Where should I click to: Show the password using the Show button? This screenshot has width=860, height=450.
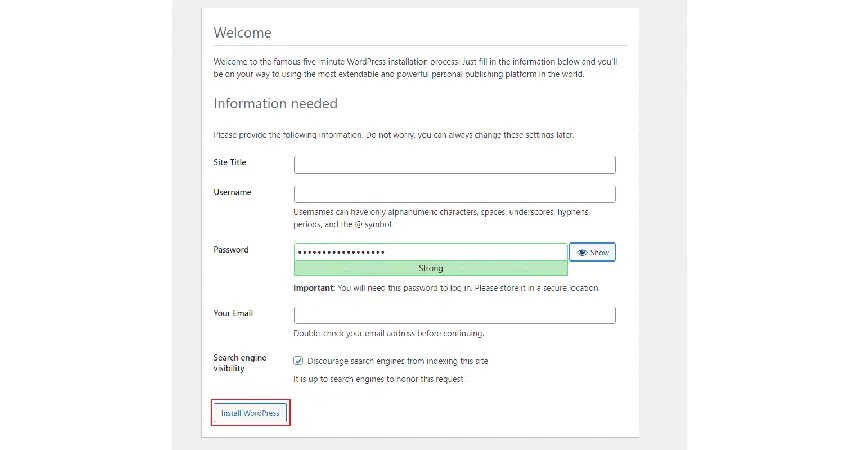pyautogui.click(x=592, y=252)
